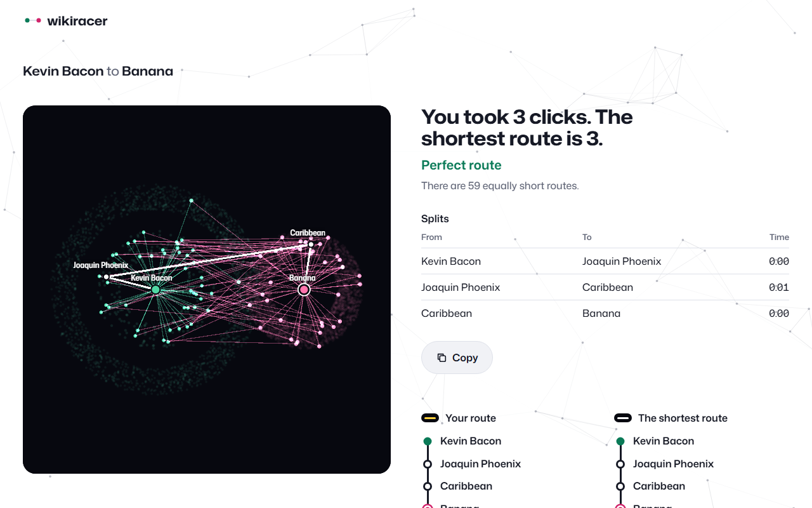The width and height of the screenshot is (812, 508).
Task: Click Joaquin Phoenix in the shortest route list
Action: click(673, 464)
